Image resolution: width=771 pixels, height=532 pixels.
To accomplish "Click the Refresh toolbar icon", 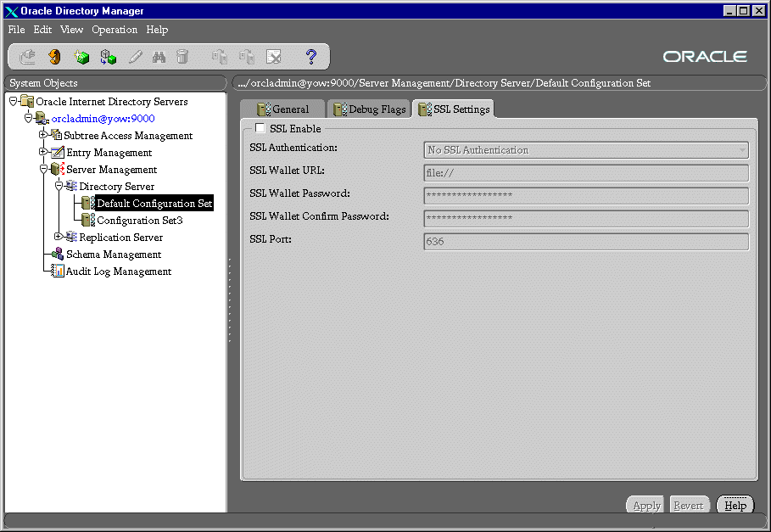I will pyautogui.click(x=54, y=57).
